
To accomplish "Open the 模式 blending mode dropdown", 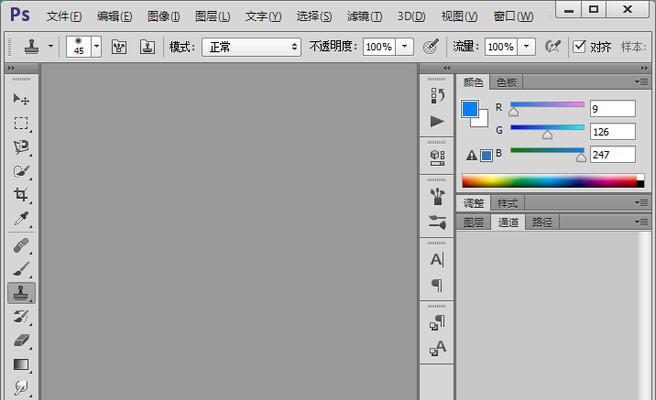I will 251,47.
